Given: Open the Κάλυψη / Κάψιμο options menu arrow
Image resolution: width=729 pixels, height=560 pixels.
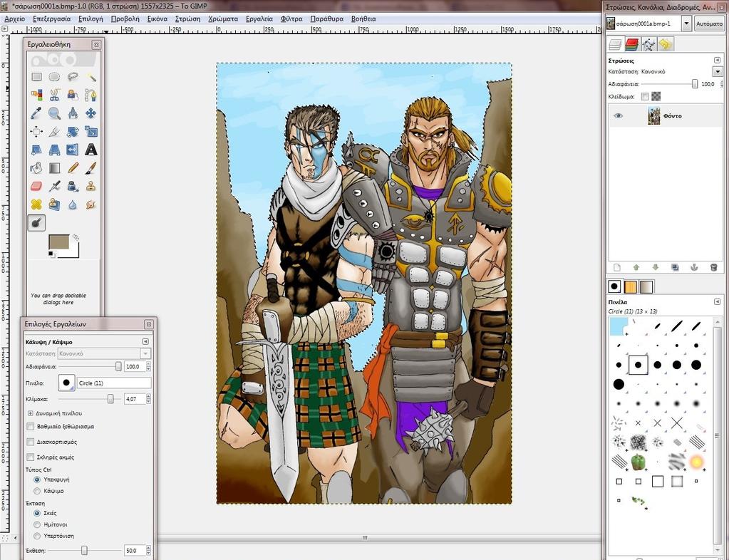Looking at the screenshot, I should pos(145,341).
